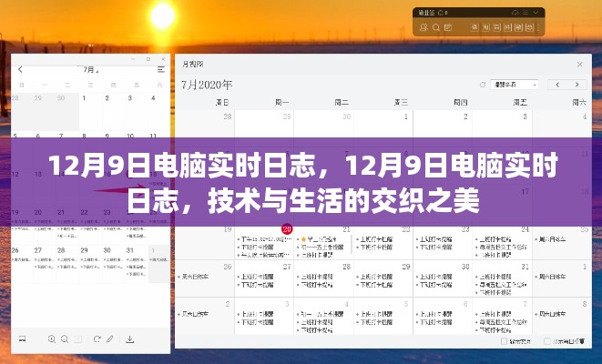Click the leftmost icon in bottom toolbar
Image resolution: width=602 pixels, height=364 pixels.
click(x=20, y=339)
